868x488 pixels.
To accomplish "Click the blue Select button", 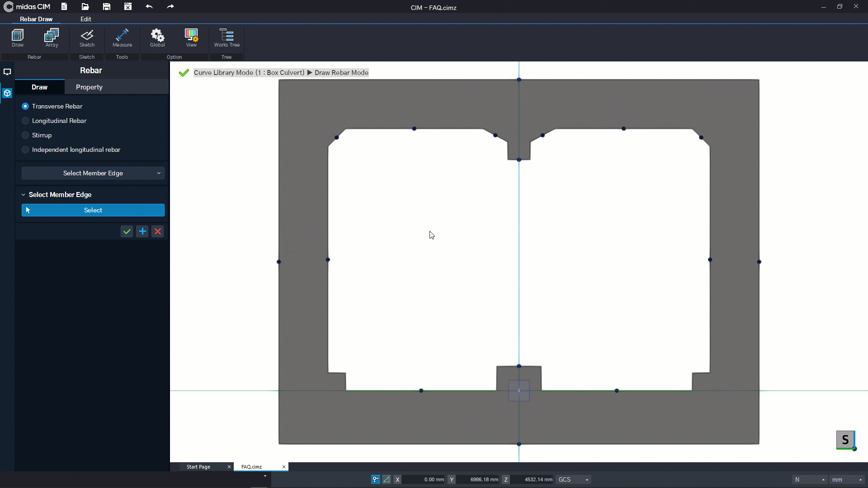I will tap(93, 210).
